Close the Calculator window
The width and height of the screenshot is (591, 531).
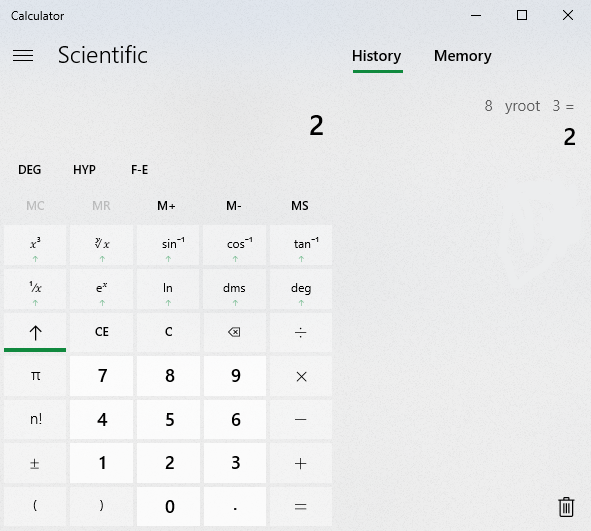(568, 15)
